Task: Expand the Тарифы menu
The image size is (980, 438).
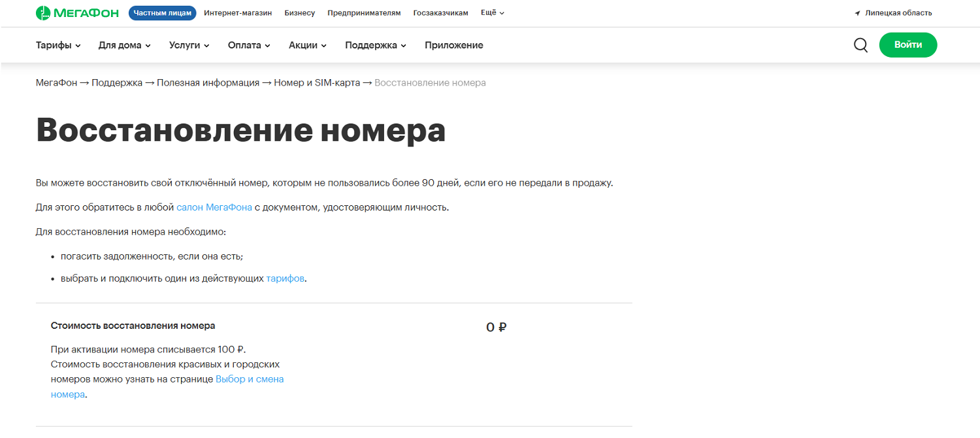Action: coord(58,45)
